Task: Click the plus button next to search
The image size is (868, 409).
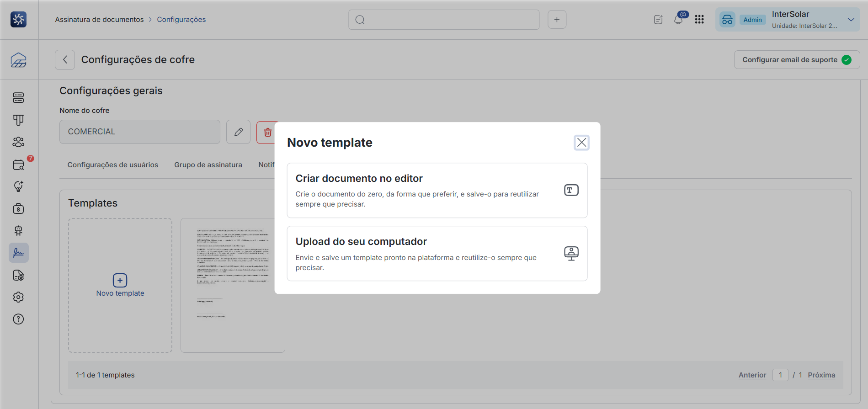Action: pyautogui.click(x=557, y=20)
